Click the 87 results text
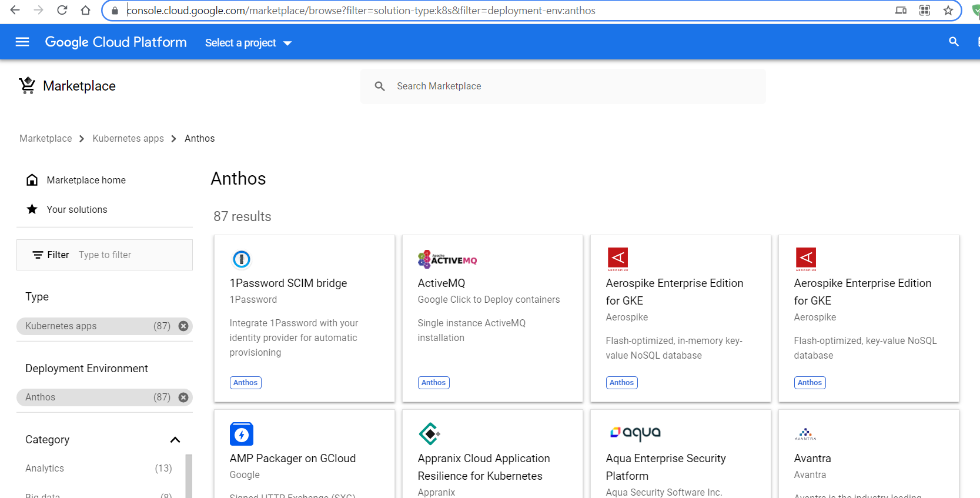This screenshot has height=498, width=980. (242, 216)
